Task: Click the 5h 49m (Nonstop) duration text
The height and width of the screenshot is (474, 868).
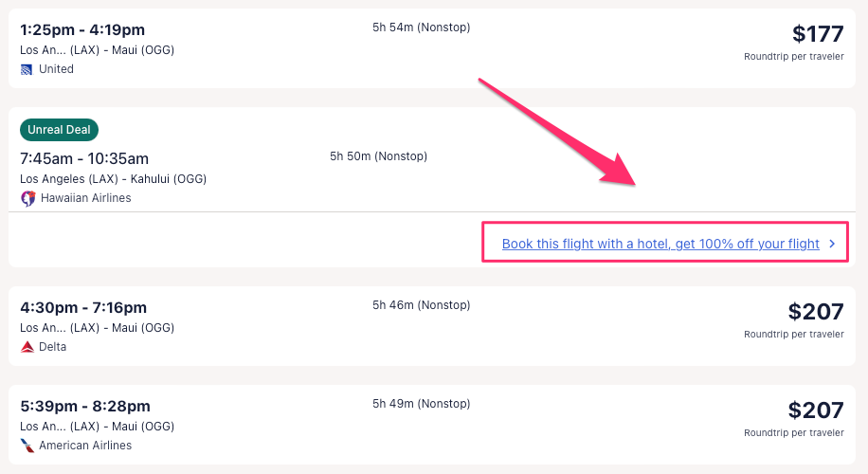Action: click(421, 404)
